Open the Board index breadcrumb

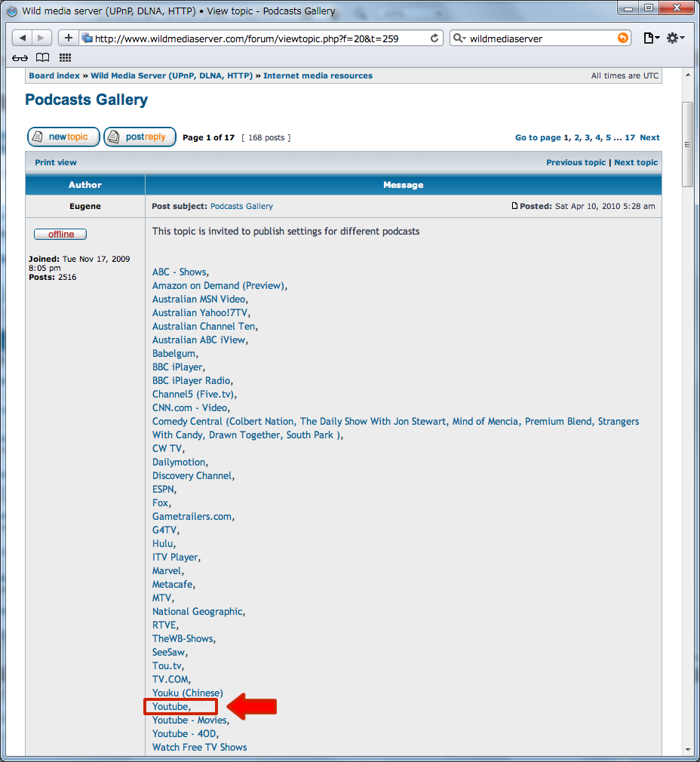coord(54,75)
